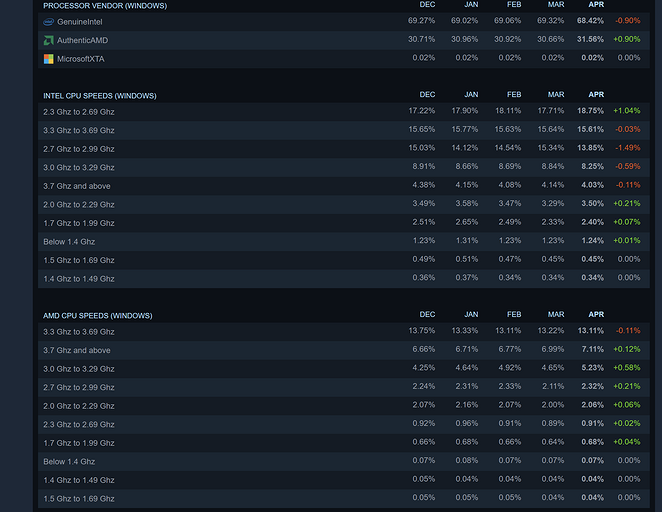Screen dimensions: 662x512
Task: Click the +0.58% change in AMD CPU Speeds
Action: (x=626, y=369)
